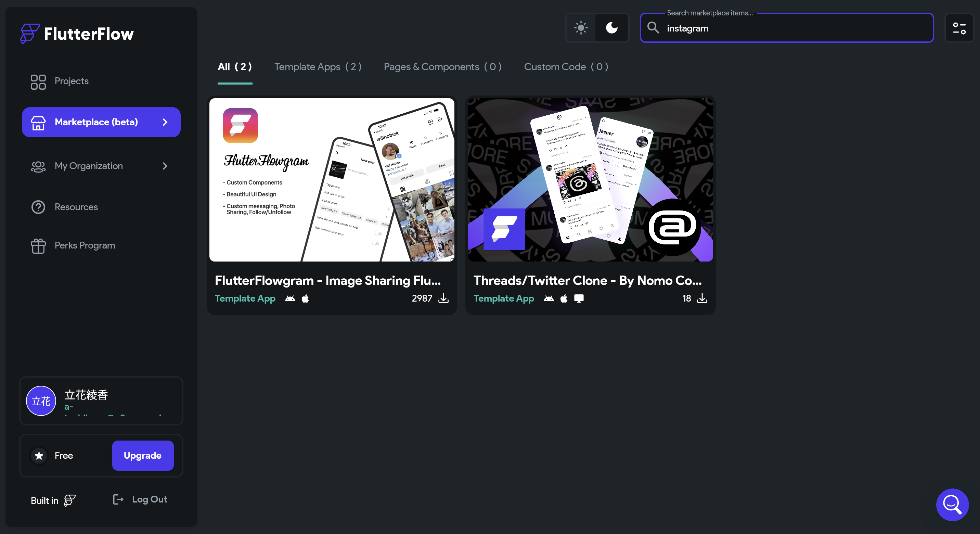The height and width of the screenshot is (534, 980).
Task: Click the user avatar circle 立花
Action: point(41,401)
